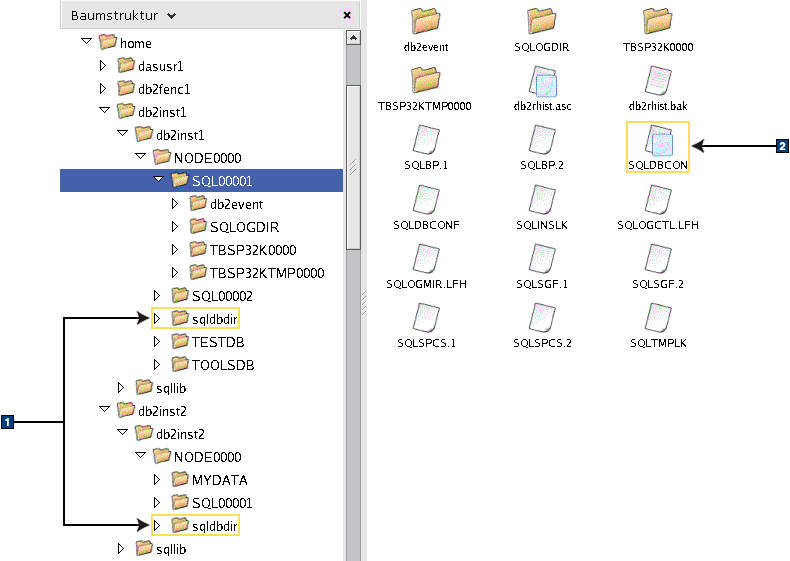Select the SQLDBCON file icon
This screenshot has width=790, height=561.
click(x=659, y=140)
